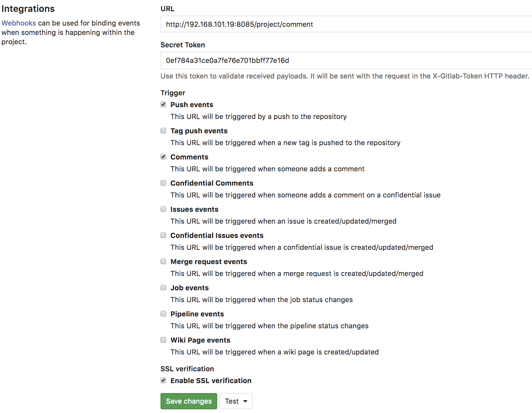Enable Job events trigger
Viewport: 532px width, 413px height.
(163, 287)
